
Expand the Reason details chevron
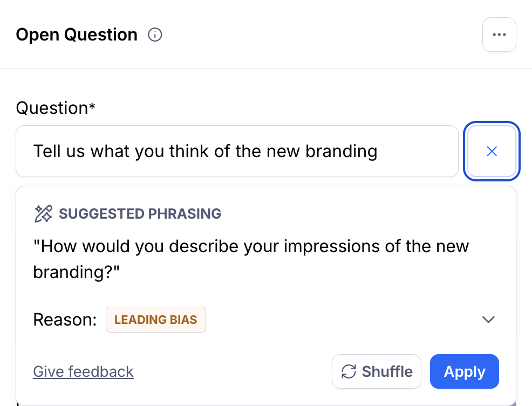488,320
